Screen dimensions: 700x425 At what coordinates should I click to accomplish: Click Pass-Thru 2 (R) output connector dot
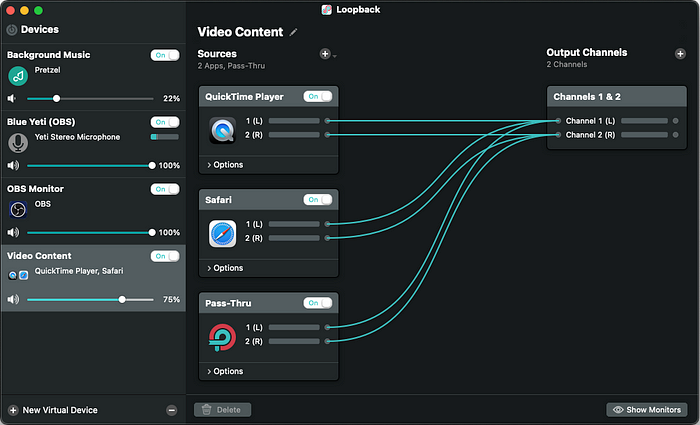327,341
